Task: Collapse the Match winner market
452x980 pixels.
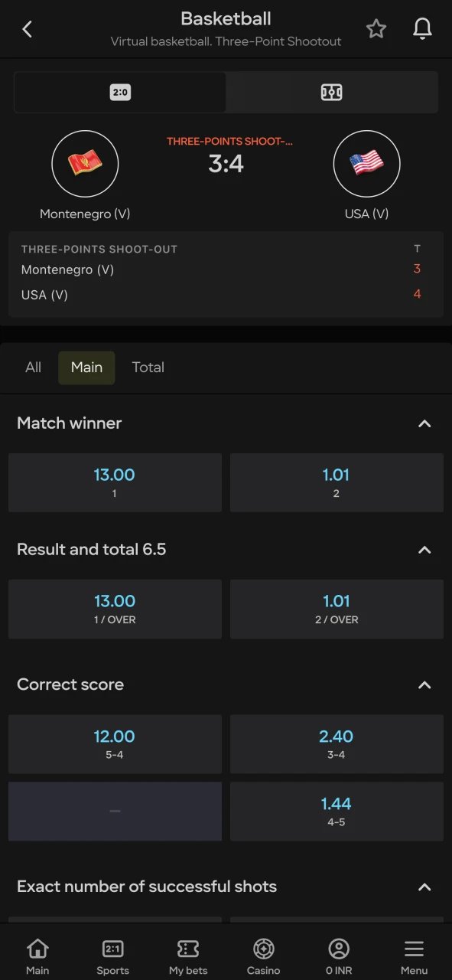Action: (x=424, y=423)
